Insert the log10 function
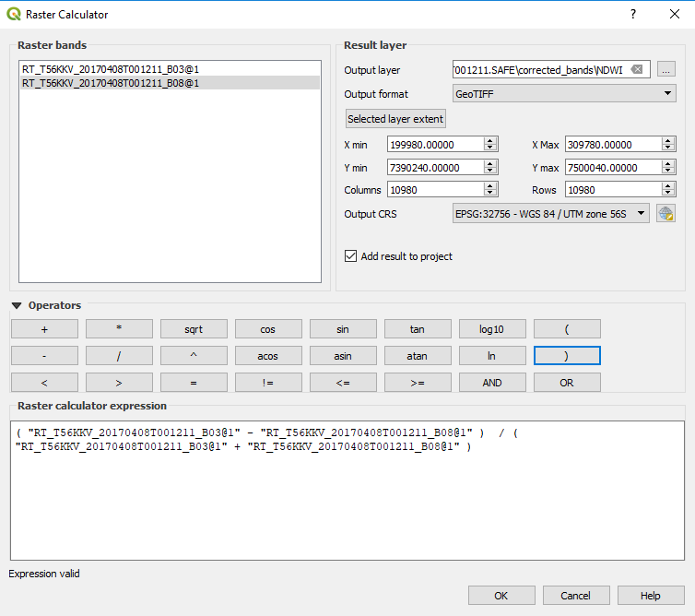This screenshot has height=616, width=695. pyautogui.click(x=492, y=329)
